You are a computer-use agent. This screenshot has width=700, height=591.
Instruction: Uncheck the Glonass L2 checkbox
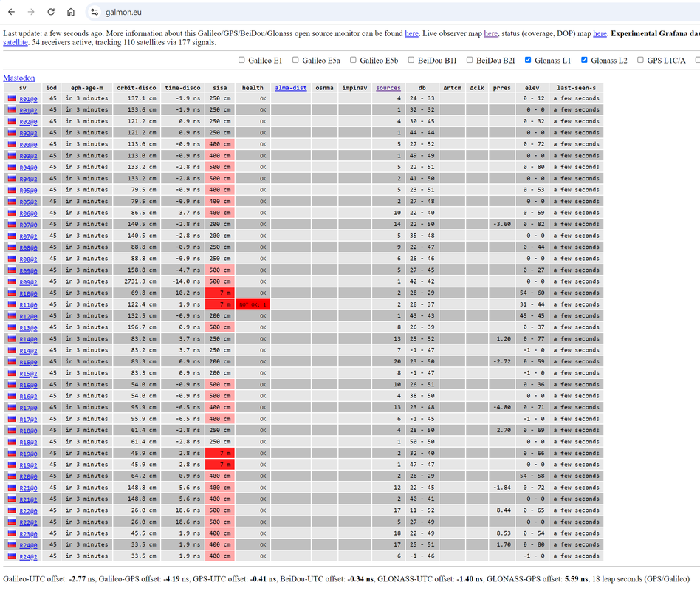click(x=584, y=60)
